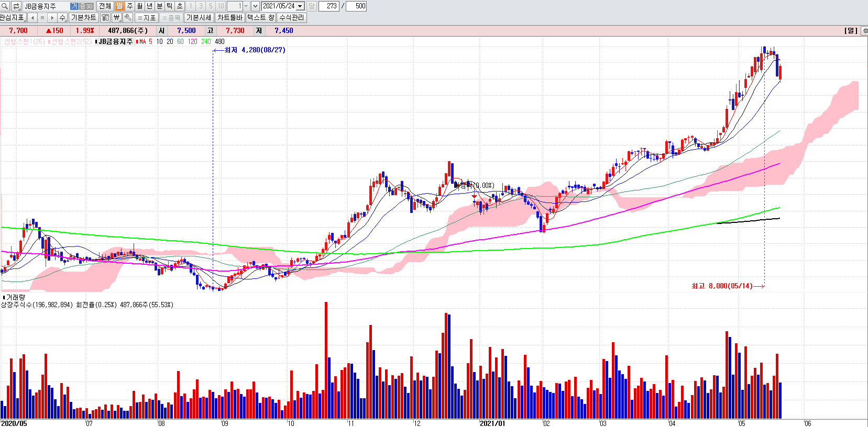
Task: Click the 500 total bar count field
Action: coord(357,6)
